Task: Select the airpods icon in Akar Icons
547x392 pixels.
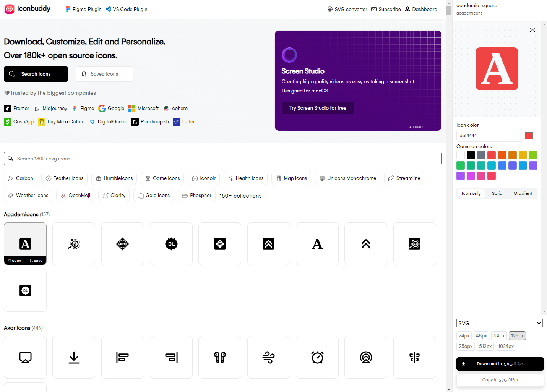Action: tap(220, 357)
